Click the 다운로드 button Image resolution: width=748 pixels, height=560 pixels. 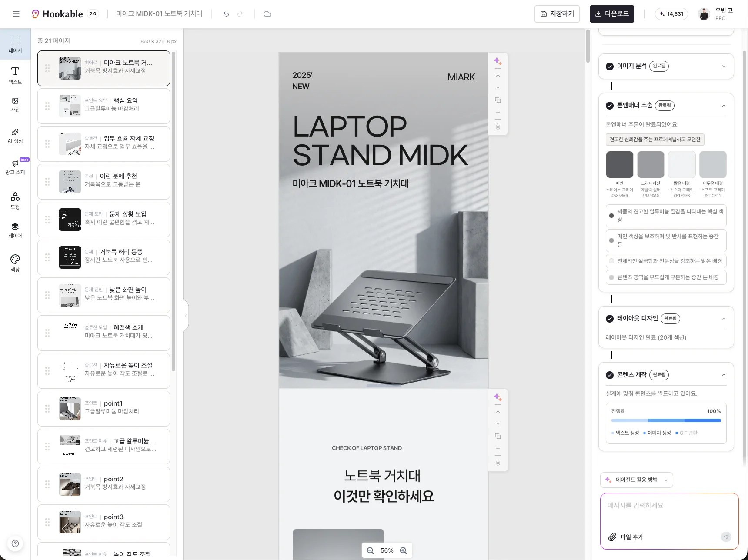tap(612, 14)
